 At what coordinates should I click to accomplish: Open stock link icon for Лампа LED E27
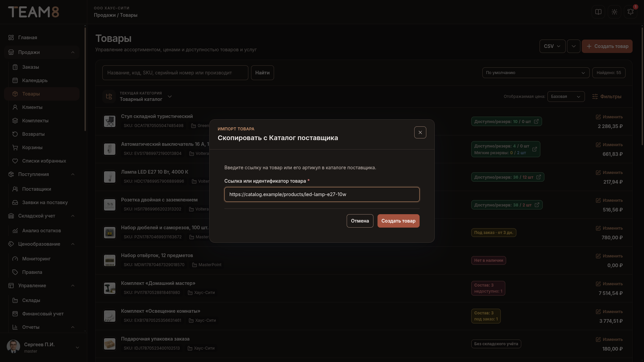pyautogui.click(x=539, y=177)
